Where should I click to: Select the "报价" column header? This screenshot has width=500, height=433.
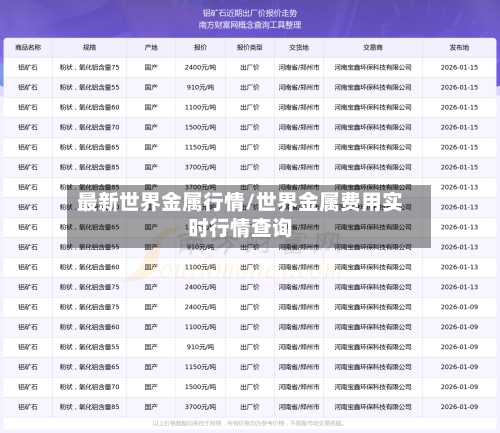(200, 47)
